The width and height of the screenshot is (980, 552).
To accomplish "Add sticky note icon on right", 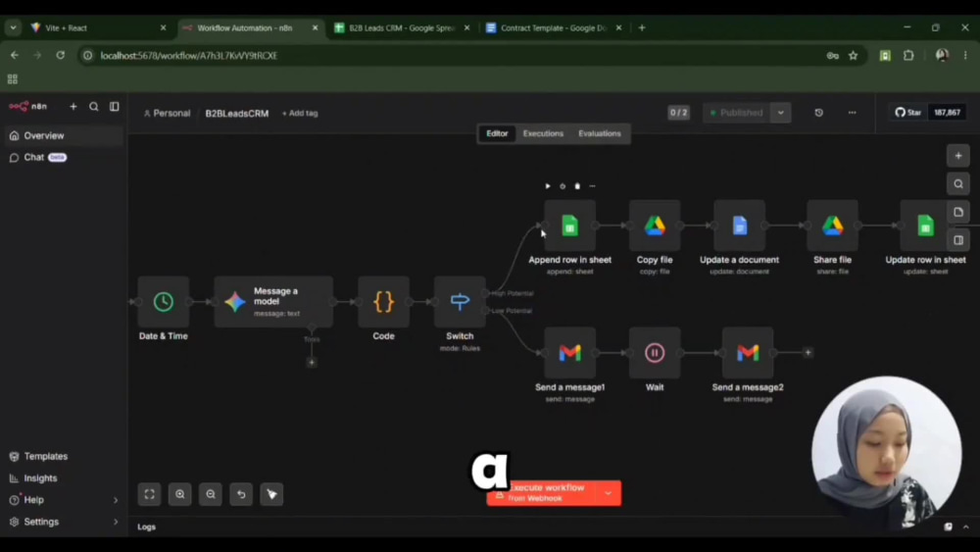I will (x=958, y=212).
